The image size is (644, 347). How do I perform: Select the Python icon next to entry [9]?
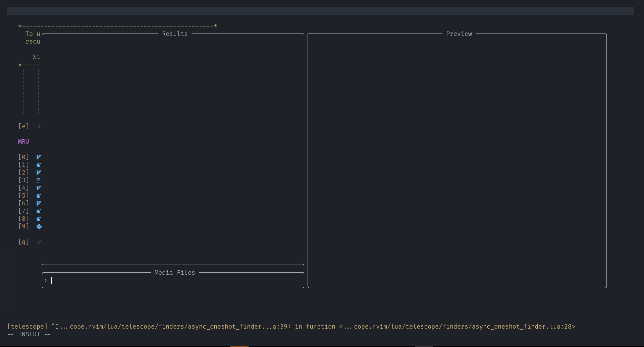[39, 226]
